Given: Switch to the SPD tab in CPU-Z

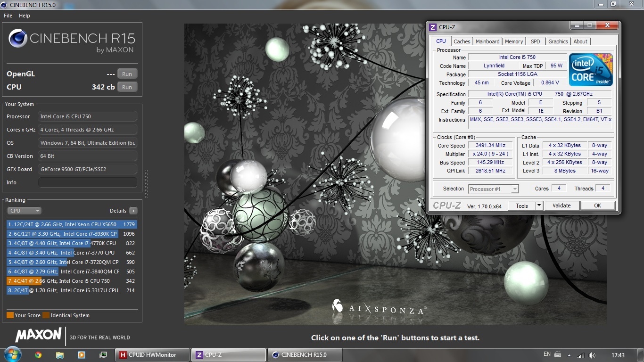Looking at the screenshot, I should 536,41.
